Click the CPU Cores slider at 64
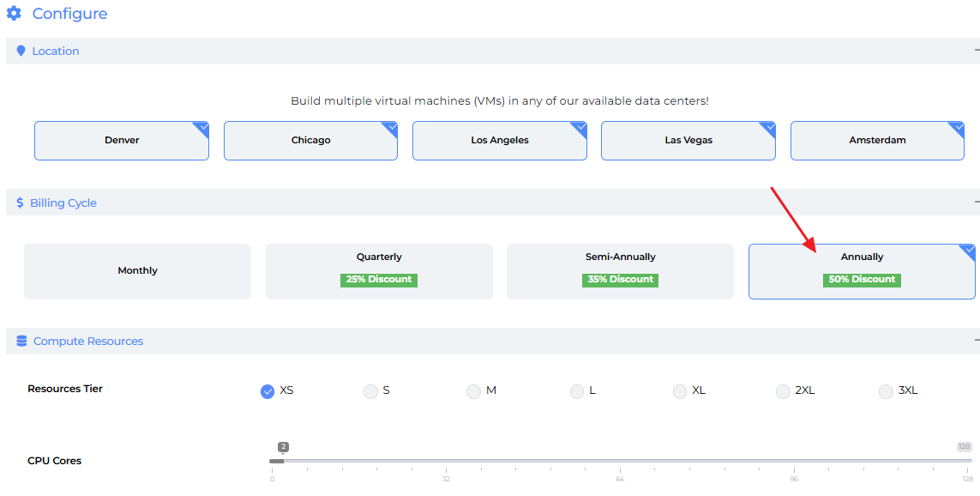The image size is (980, 496). (x=620, y=461)
